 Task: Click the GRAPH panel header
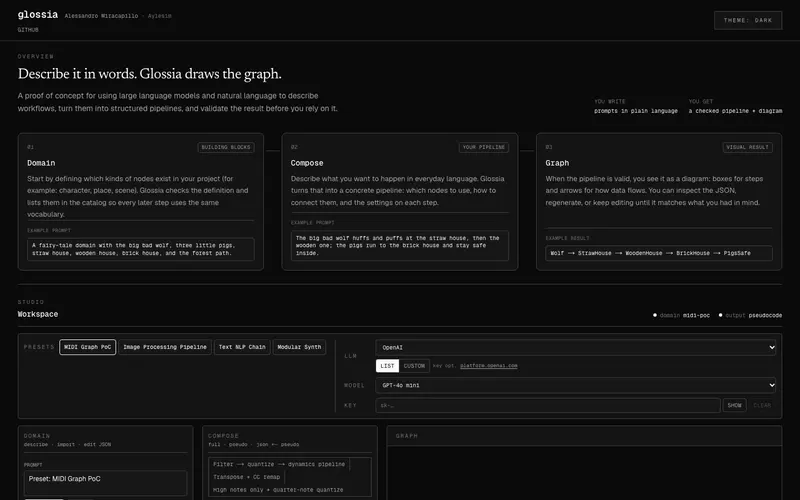coord(584,436)
